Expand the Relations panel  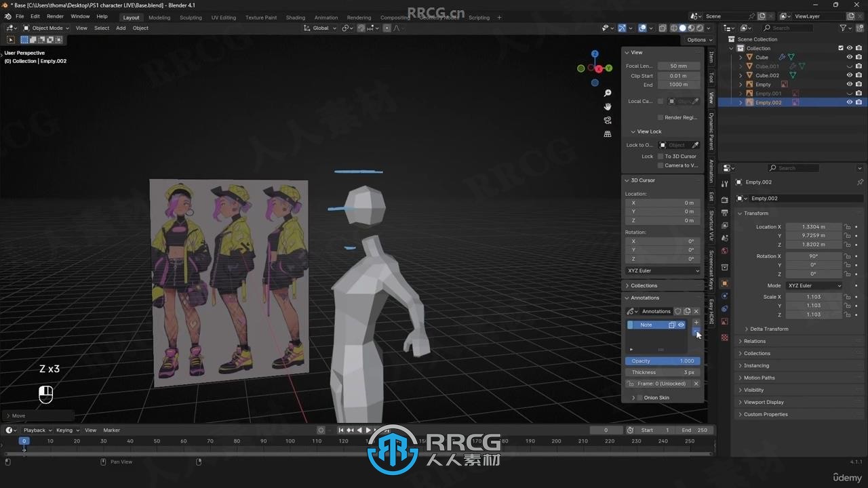tap(754, 341)
